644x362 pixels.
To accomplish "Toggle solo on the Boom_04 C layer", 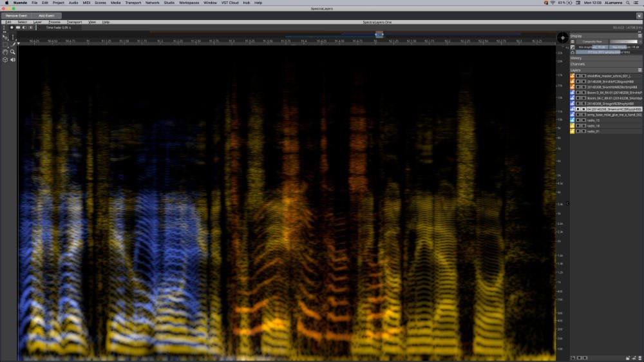I will 583,98.
